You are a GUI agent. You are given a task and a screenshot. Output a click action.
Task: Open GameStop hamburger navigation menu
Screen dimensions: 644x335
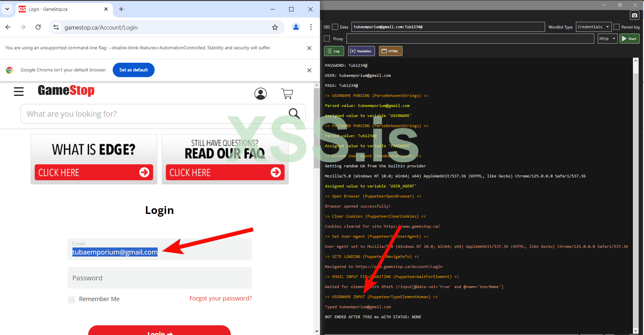point(19,91)
